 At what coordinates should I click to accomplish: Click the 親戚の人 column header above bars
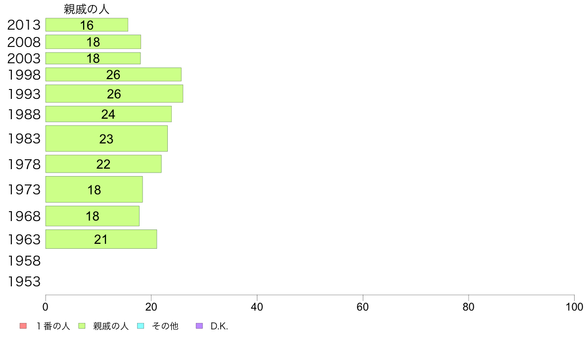87,9
